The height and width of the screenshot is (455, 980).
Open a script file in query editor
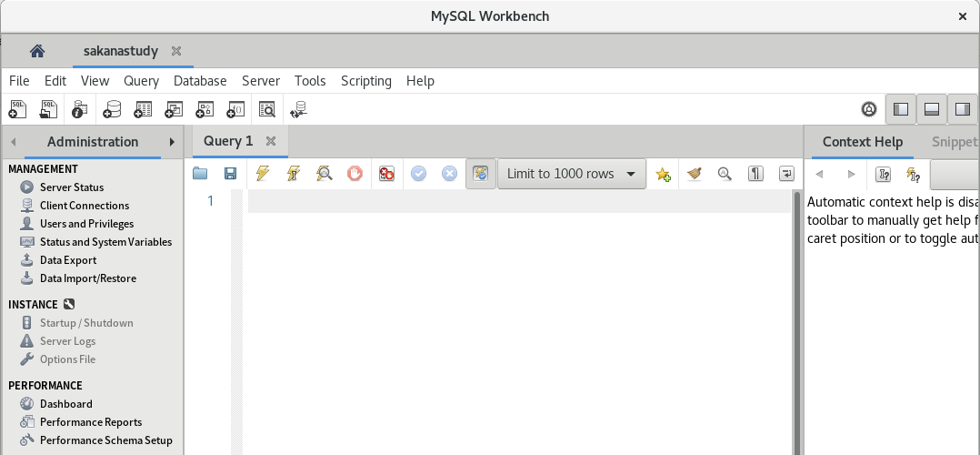[x=200, y=174]
